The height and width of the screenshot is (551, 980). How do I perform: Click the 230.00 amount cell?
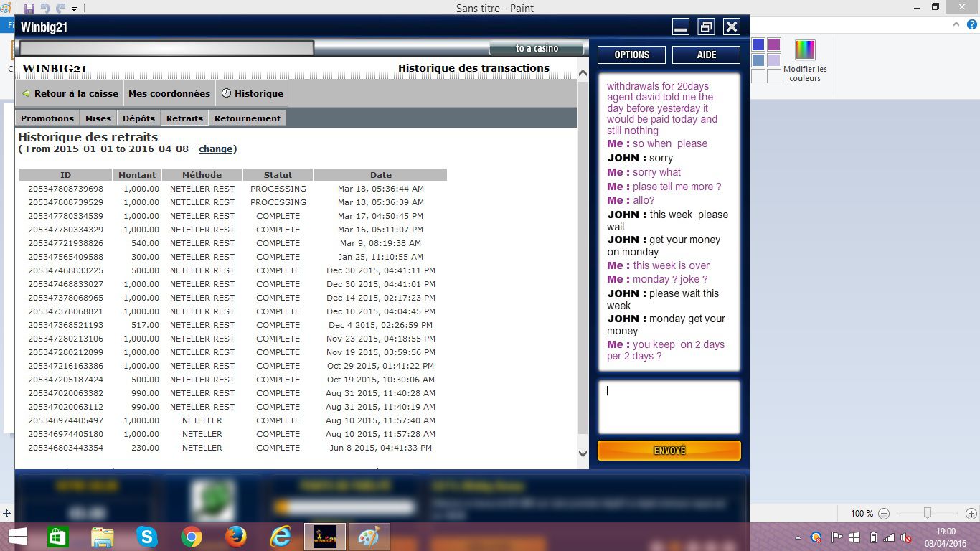[x=145, y=448]
